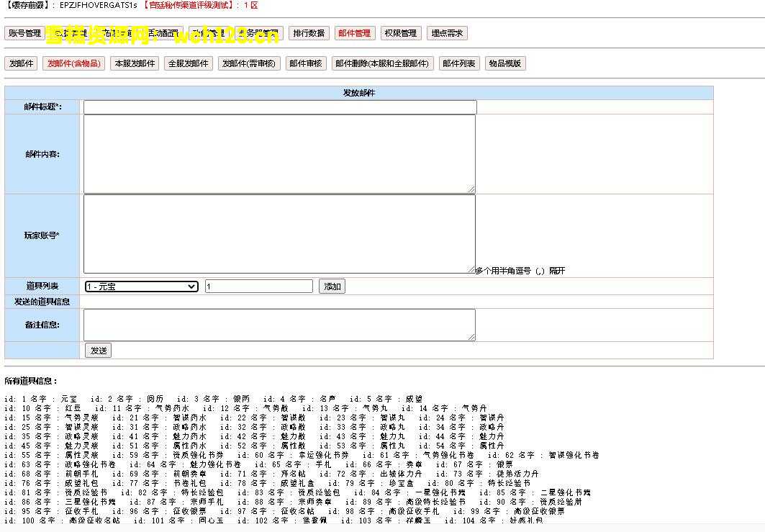Open 邮件删除(本服和全服邮件) tab
This screenshot has height=532, width=765.
(382, 63)
